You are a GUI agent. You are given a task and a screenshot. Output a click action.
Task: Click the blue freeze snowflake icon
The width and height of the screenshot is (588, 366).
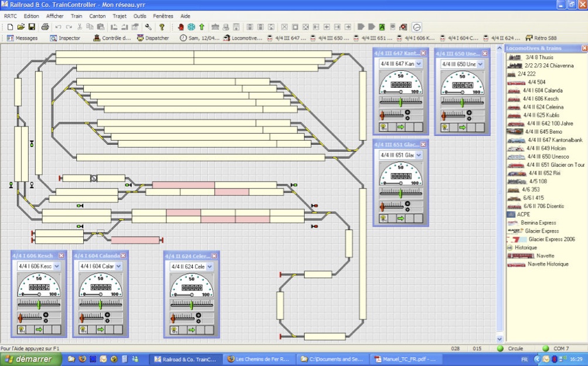point(191,27)
